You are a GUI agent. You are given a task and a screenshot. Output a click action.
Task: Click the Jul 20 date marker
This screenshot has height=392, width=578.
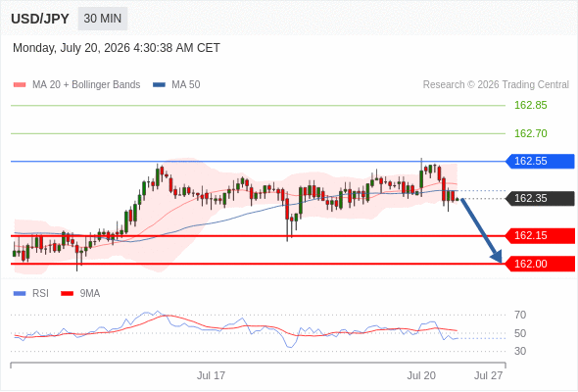tap(421, 375)
